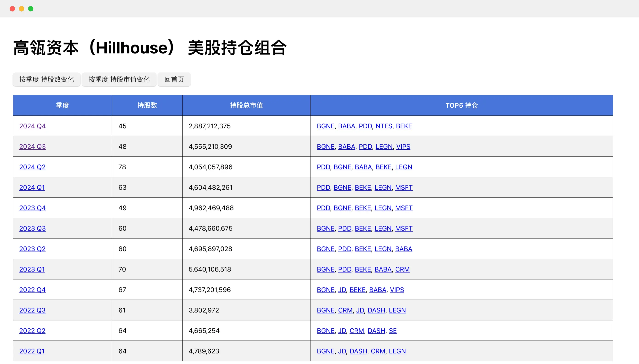Open the 2024 Q2 quarter link

(x=32, y=167)
